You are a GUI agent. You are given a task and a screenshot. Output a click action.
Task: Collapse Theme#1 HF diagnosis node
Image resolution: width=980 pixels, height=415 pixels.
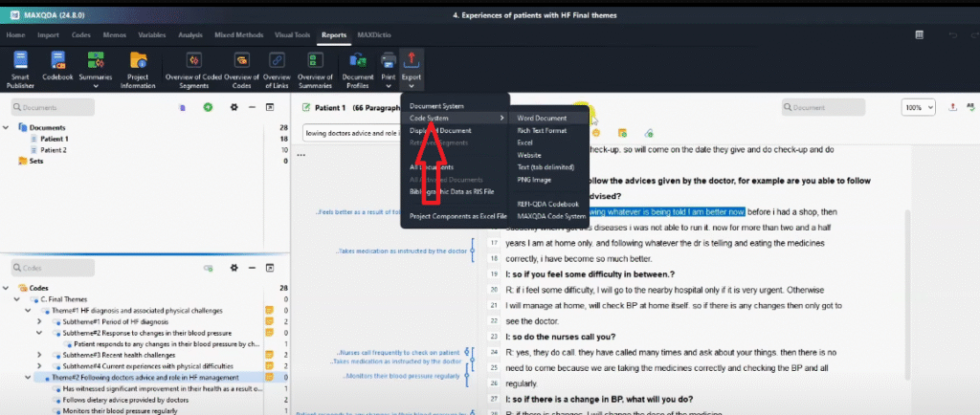coord(28,310)
